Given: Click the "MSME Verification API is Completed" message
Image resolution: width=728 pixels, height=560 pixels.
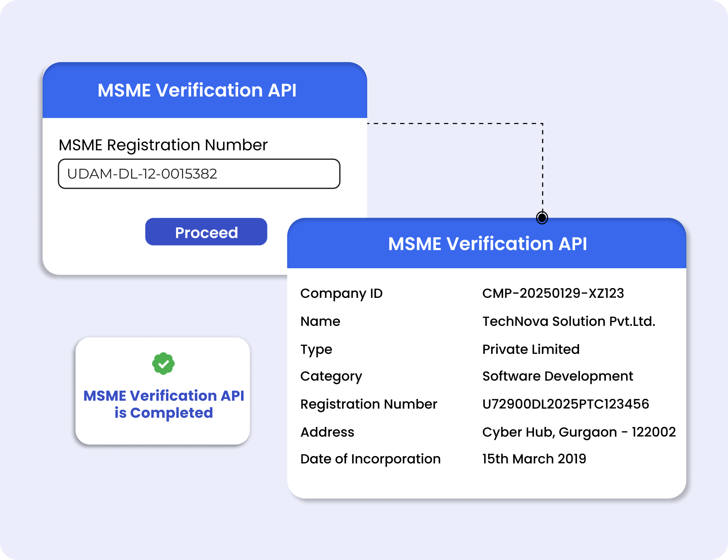Looking at the screenshot, I should (x=164, y=404).
